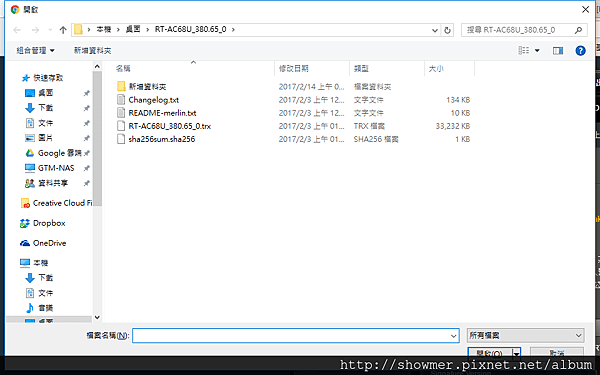Image resolution: width=600 pixels, height=375 pixels.
Task: Toggle the preview pane
Action: click(558, 51)
